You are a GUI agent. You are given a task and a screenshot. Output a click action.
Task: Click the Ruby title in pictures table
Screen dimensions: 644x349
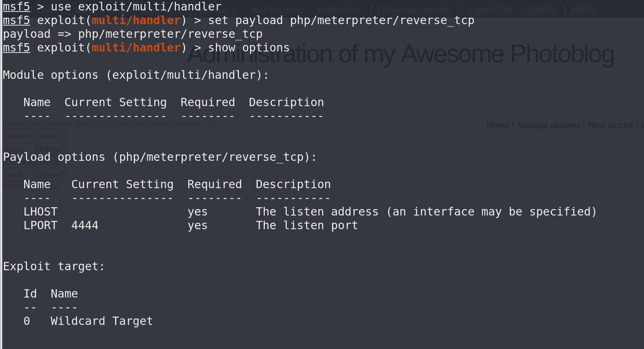point(15,149)
